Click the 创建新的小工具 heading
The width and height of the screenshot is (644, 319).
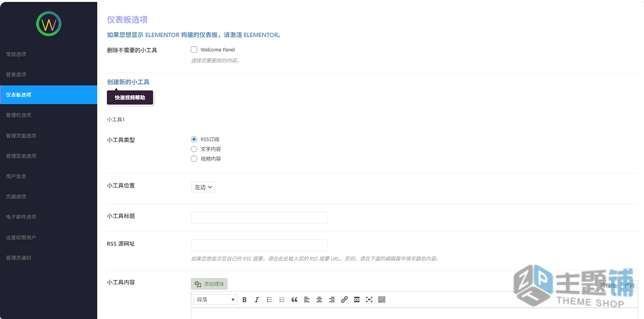coord(128,82)
